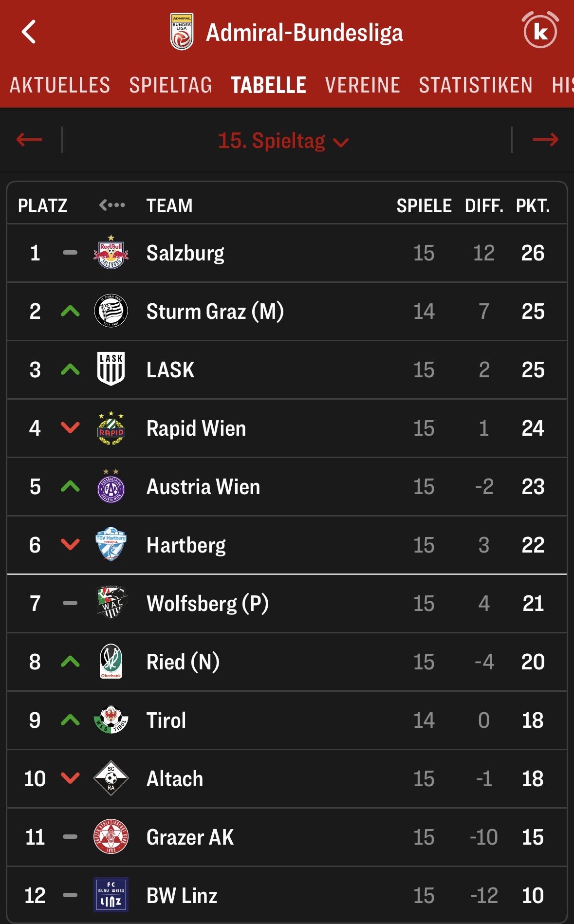The image size is (574, 924).
Task: Tap the LASK shield logo
Action: (x=111, y=369)
